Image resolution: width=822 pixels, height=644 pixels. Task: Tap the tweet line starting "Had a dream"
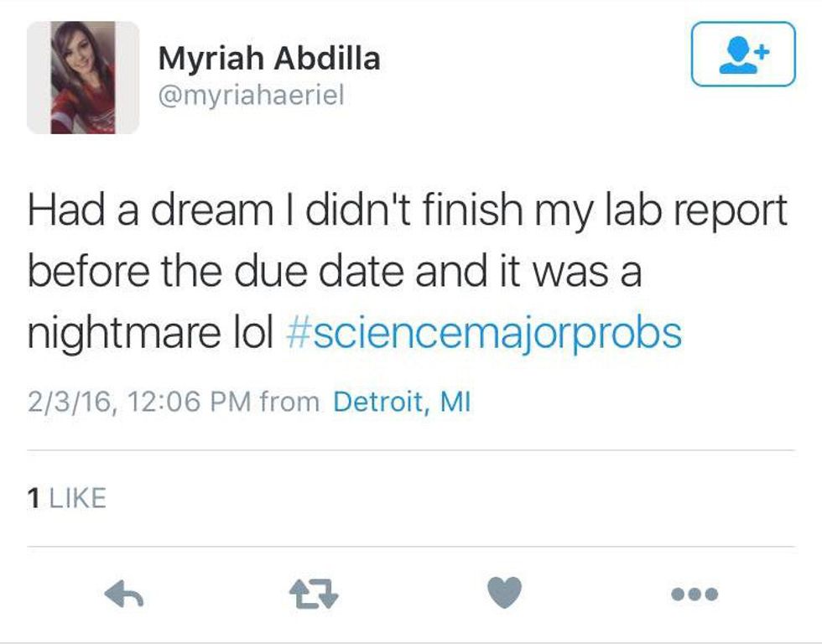coord(407,211)
